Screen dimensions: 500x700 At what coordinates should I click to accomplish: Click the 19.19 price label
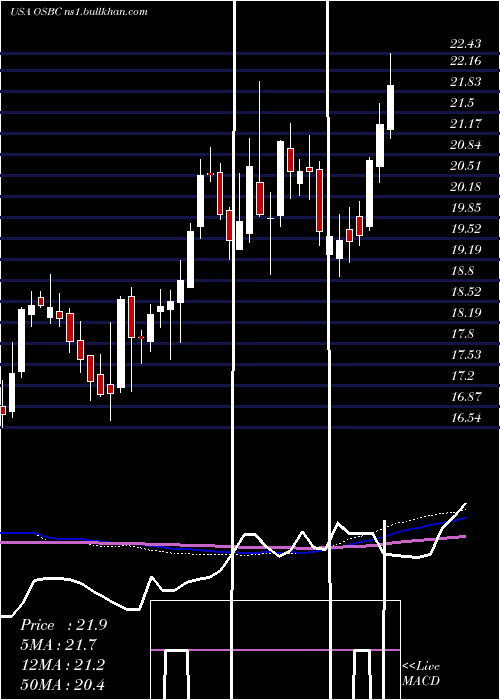466,250
